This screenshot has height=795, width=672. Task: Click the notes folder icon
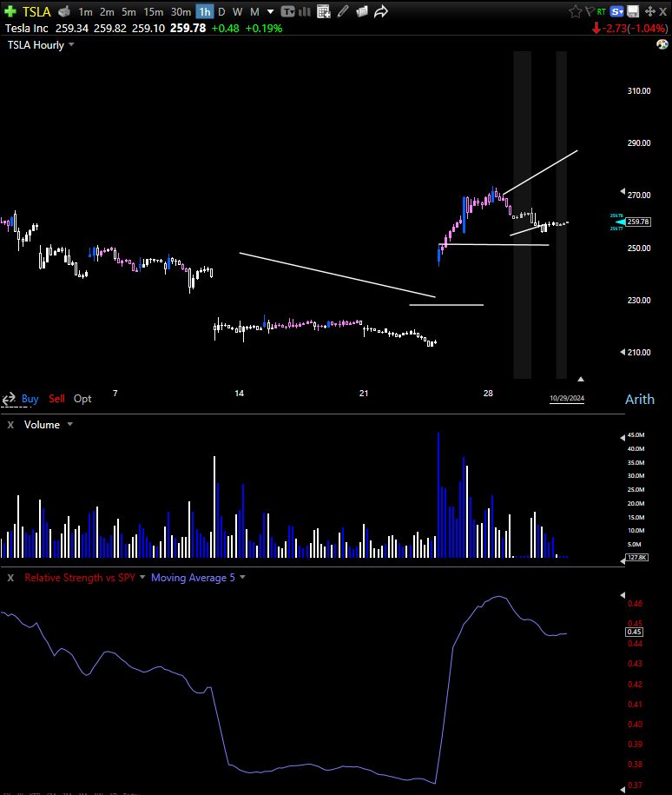pos(362,11)
